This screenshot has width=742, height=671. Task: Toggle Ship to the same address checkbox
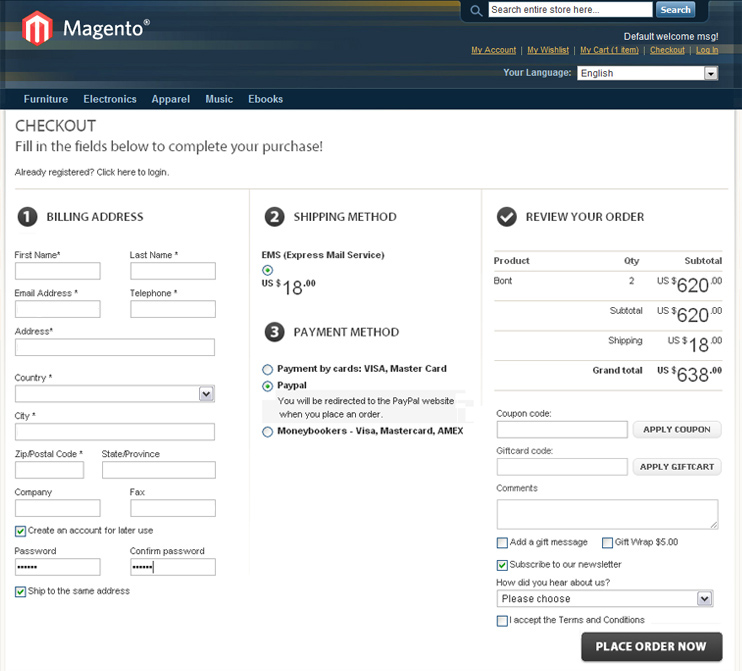click(x=20, y=592)
